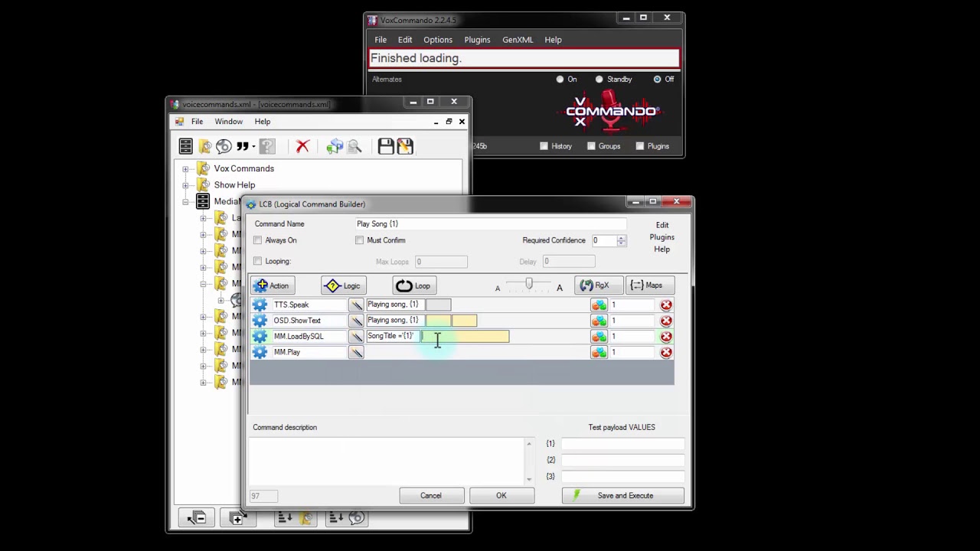Click the Command Name field containing Play Song
Image resolution: width=980 pixels, height=551 pixels.
pos(490,224)
